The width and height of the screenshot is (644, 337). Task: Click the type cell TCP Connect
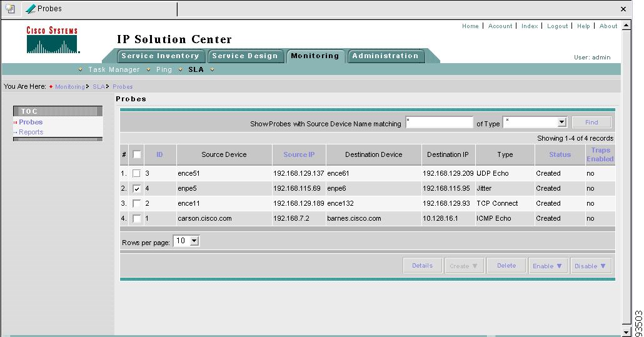pyautogui.click(x=497, y=203)
